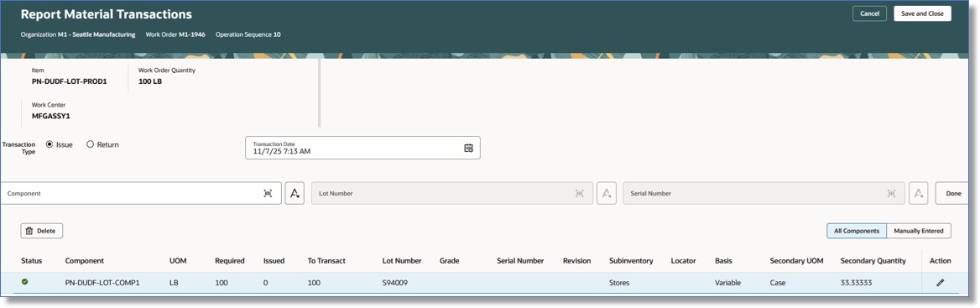Scan barcode icon in Lot Number field
Viewport: 980px width, 308px height.
tap(580, 194)
